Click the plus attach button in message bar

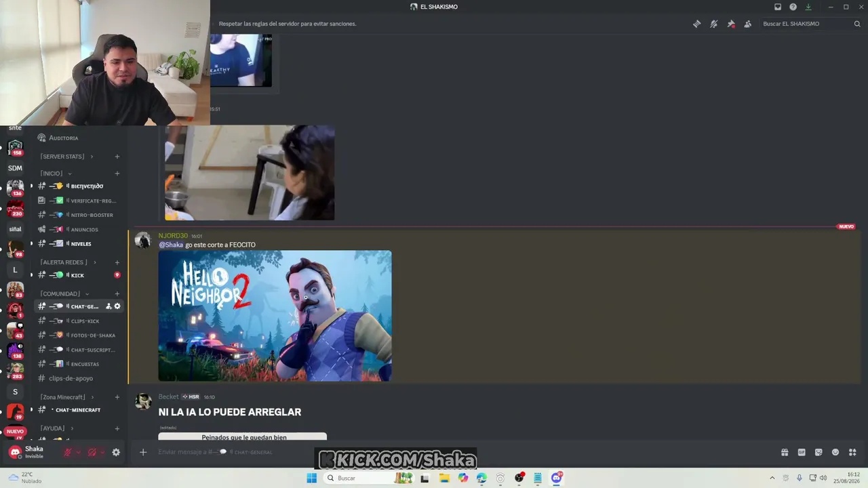pos(143,452)
